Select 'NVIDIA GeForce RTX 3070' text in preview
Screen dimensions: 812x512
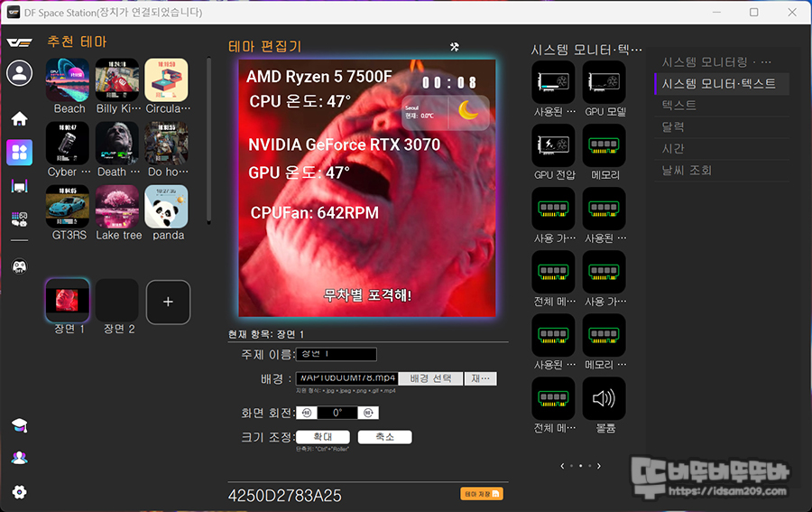344,144
